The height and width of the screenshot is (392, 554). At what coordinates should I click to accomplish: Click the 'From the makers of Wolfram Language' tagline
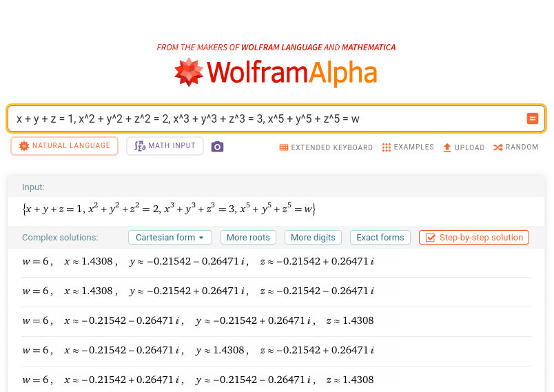[x=276, y=48]
